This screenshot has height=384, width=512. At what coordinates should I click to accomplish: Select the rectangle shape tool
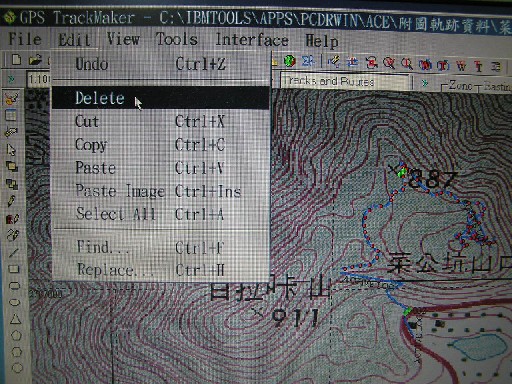tap(14, 269)
